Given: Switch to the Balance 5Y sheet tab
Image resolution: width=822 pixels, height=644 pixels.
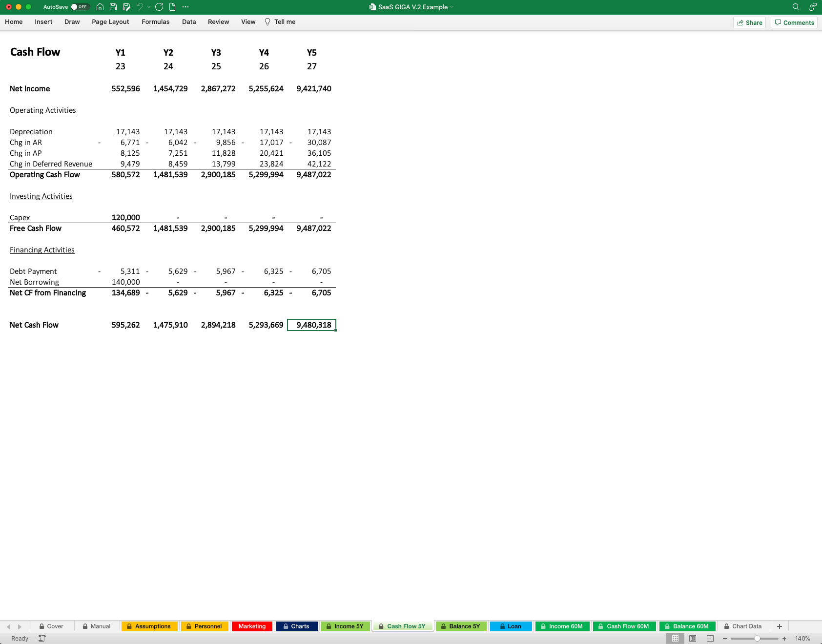Looking at the screenshot, I should [x=461, y=626].
